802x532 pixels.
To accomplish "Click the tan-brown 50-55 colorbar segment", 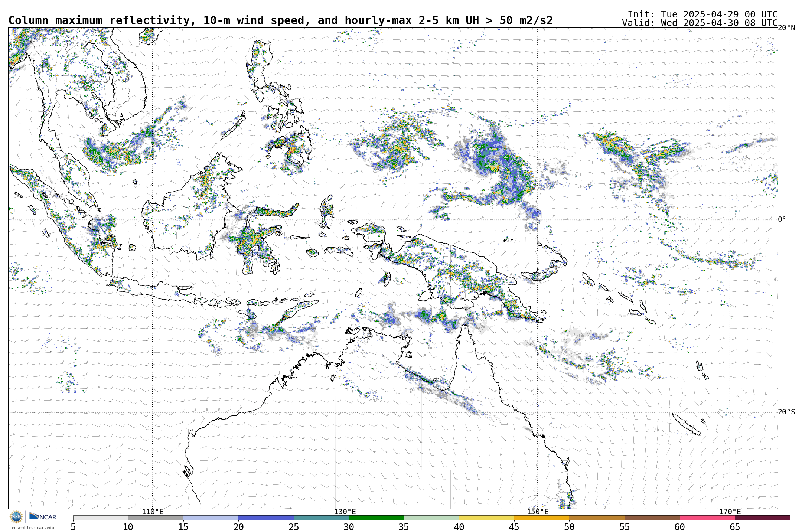I will click(x=597, y=518).
